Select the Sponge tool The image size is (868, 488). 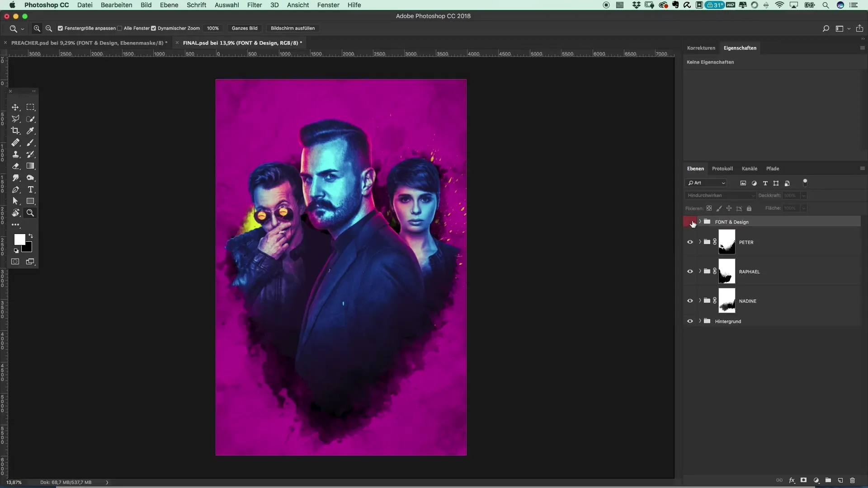[30, 178]
